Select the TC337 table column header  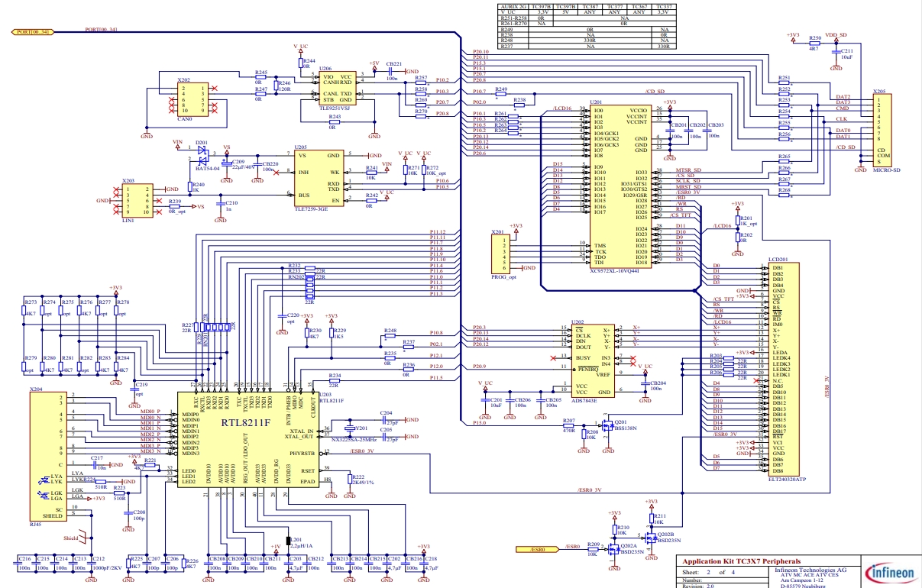pyautogui.click(x=662, y=6)
